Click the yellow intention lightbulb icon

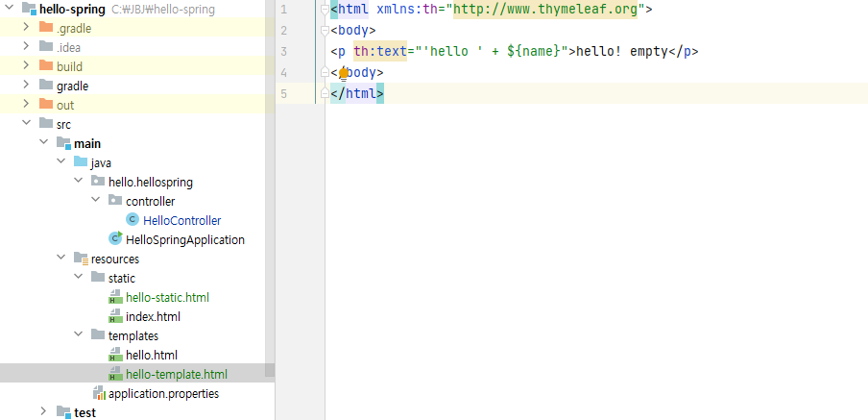click(x=343, y=74)
